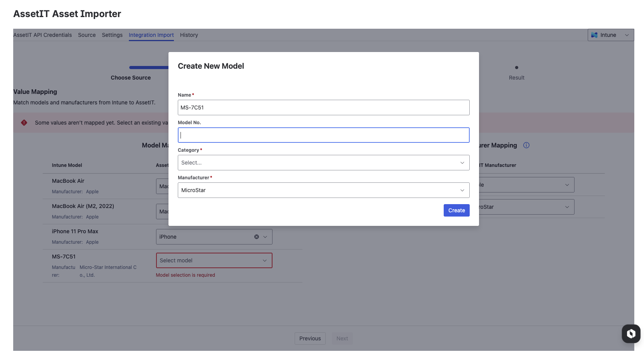
Task: Expand the Category dropdown
Action: point(323,163)
